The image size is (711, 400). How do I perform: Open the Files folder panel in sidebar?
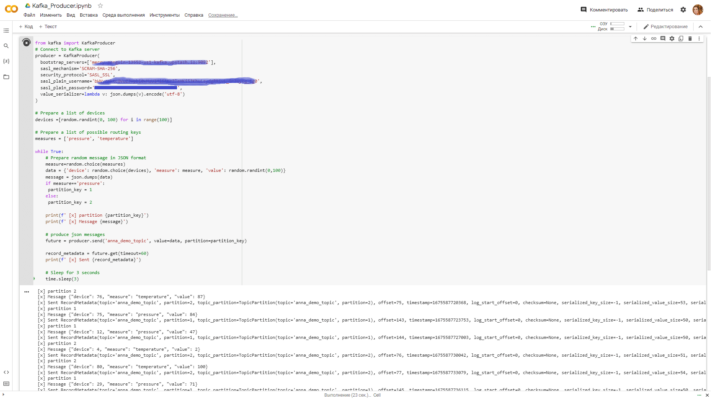coord(6,76)
